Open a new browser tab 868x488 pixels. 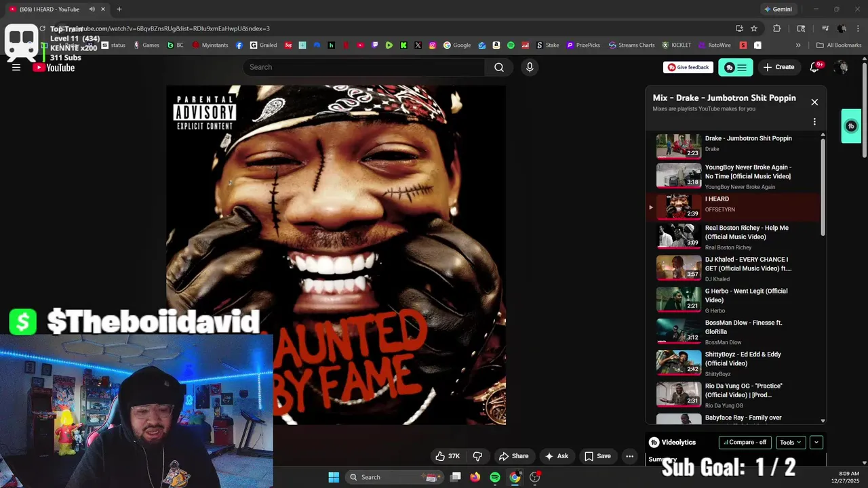(x=119, y=9)
